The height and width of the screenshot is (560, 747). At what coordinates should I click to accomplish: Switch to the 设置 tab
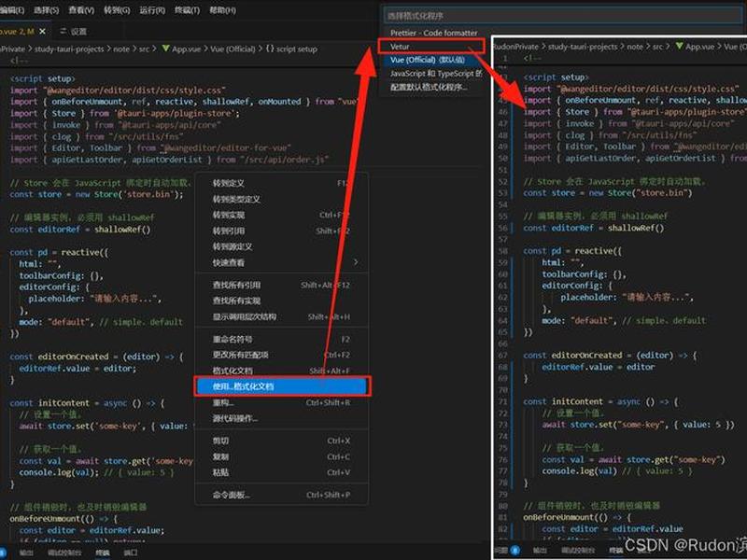click(x=78, y=32)
